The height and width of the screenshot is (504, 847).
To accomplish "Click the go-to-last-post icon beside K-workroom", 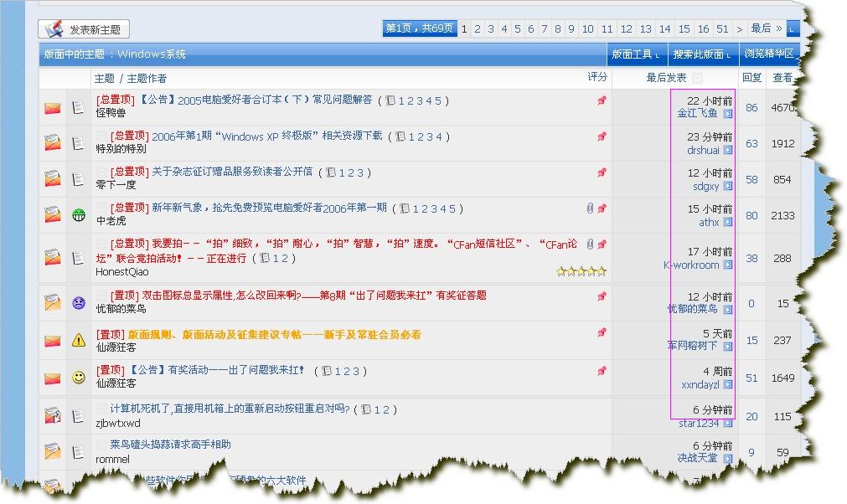I will (728, 265).
